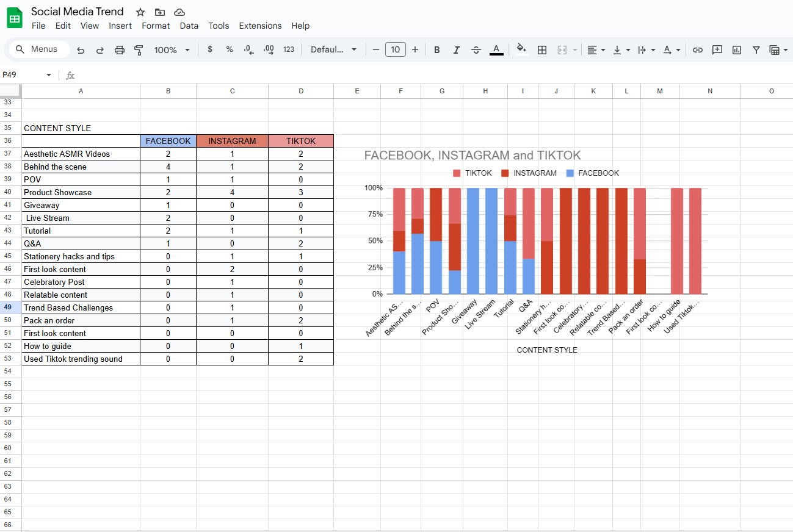Click the move to folder icon

[160, 12]
